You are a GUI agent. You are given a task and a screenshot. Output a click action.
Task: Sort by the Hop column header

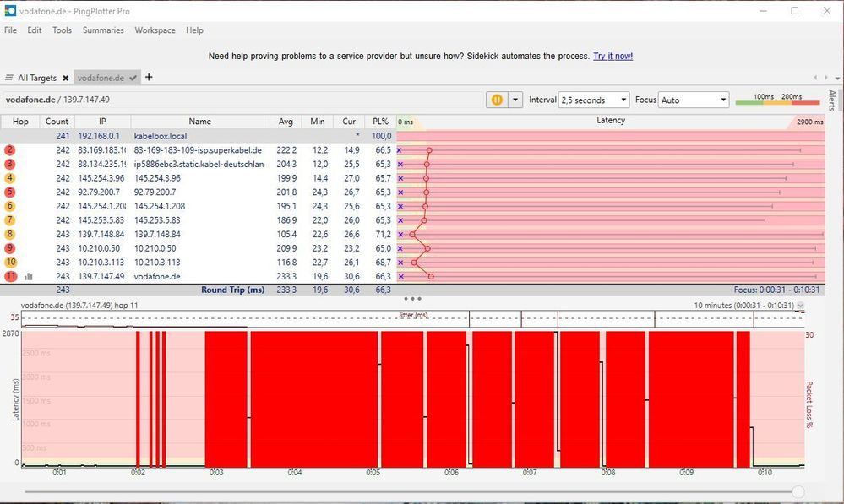pos(20,122)
